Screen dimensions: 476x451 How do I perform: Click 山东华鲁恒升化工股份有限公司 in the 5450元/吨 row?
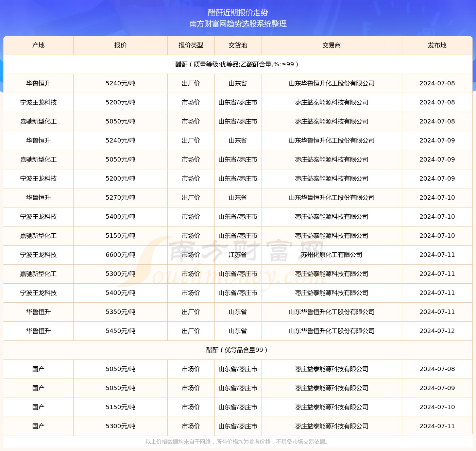pyautogui.click(x=331, y=331)
